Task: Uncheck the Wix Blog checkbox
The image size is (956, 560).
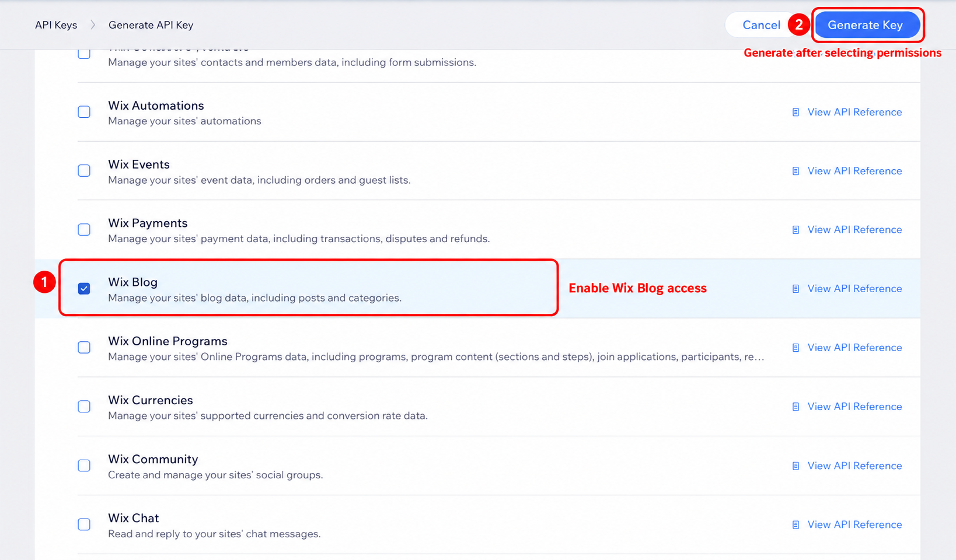Action: 84,289
